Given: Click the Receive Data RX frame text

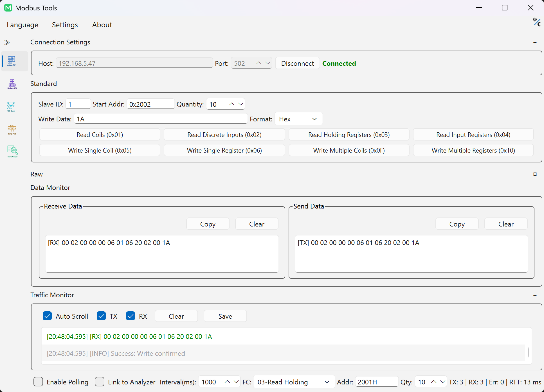Looking at the screenshot, I should (109, 243).
